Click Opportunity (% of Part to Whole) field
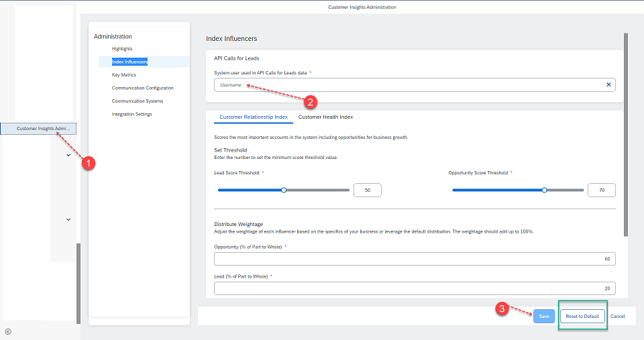 pyautogui.click(x=415, y=259)
